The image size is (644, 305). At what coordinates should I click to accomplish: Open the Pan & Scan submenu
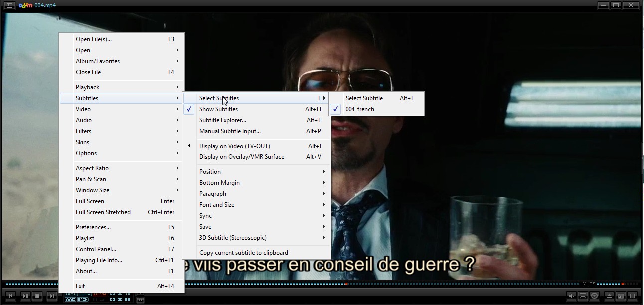[122, 179]
